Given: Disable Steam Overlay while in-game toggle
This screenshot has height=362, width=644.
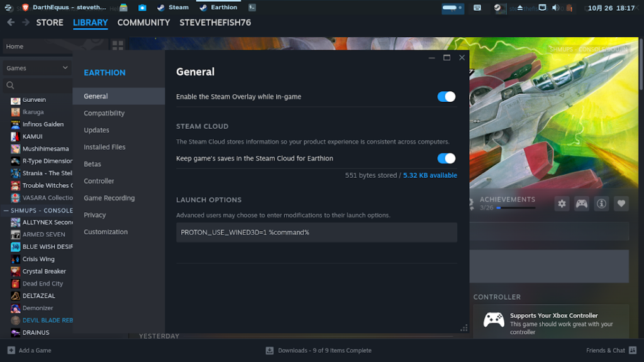Looking at the screenshot, I should [446, 97].
